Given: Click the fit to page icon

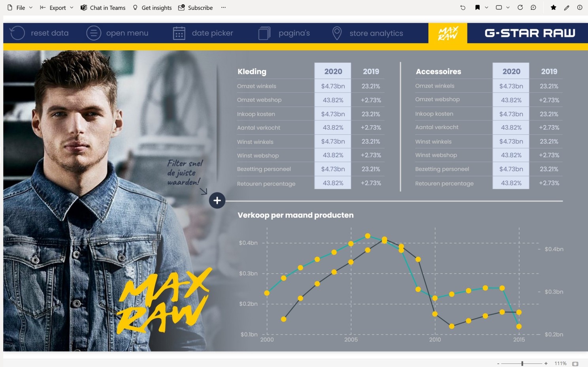Looking at the screenshot, I should (575, 363).
